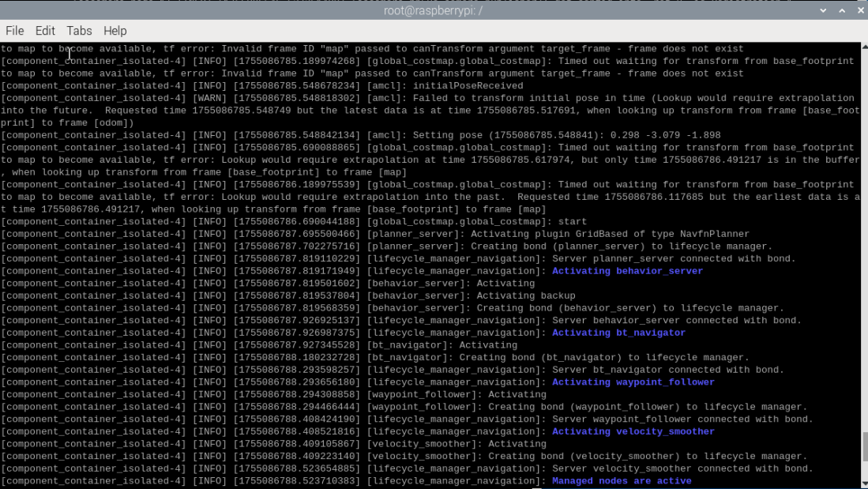Open the File menu
Viewport: 868px width, 489px height.
click(x=15, y=31)
